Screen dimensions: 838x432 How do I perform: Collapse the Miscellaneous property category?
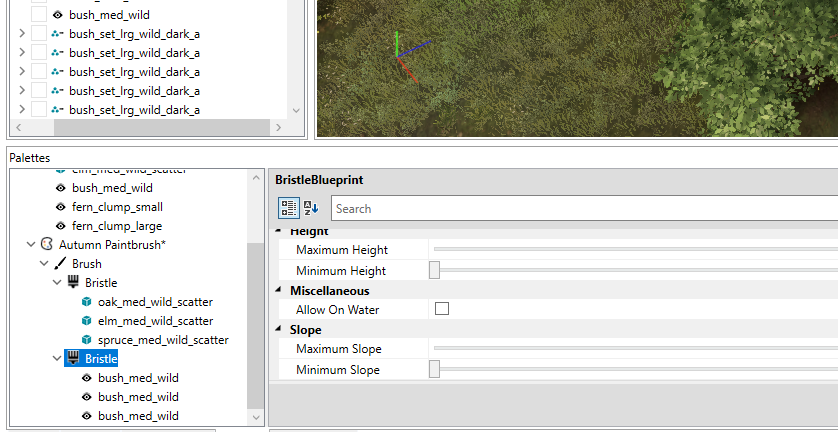pyautogui.click(x=278, y=290)
